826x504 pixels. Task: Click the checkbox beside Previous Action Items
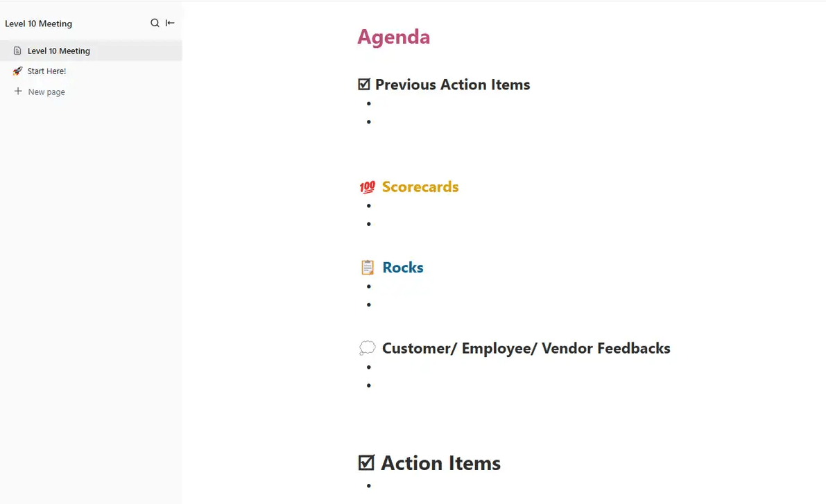tap(363, 84)
